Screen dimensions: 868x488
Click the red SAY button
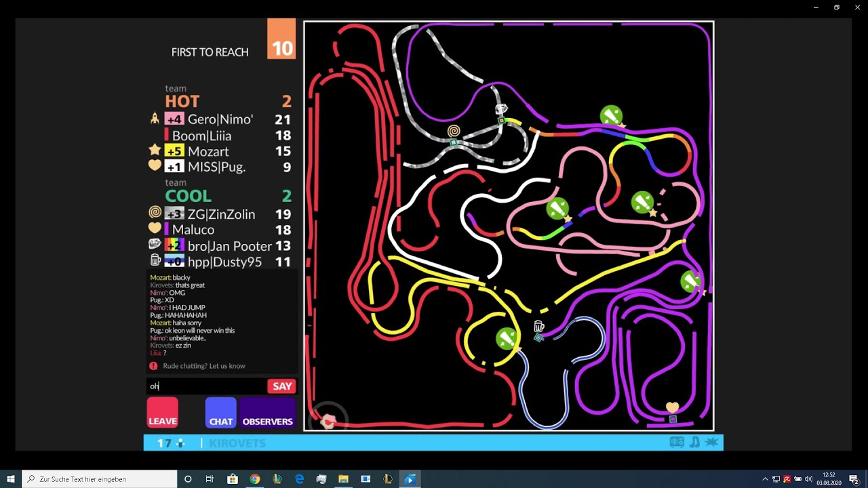pos(281,386)
